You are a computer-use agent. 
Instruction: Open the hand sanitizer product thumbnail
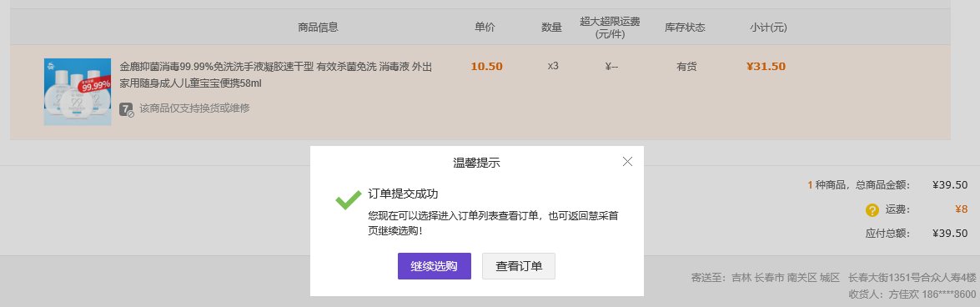tap(78, 92)
